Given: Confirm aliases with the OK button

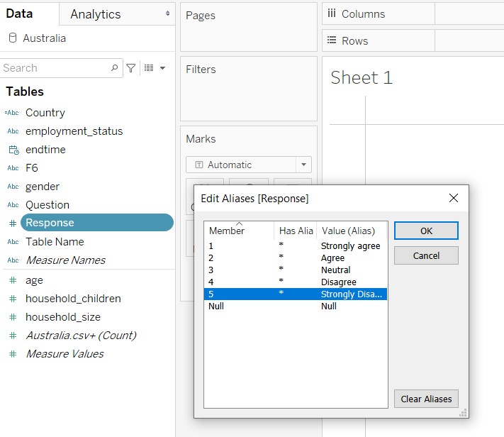Looking at the screenshot, I should (x=426, y=231).
